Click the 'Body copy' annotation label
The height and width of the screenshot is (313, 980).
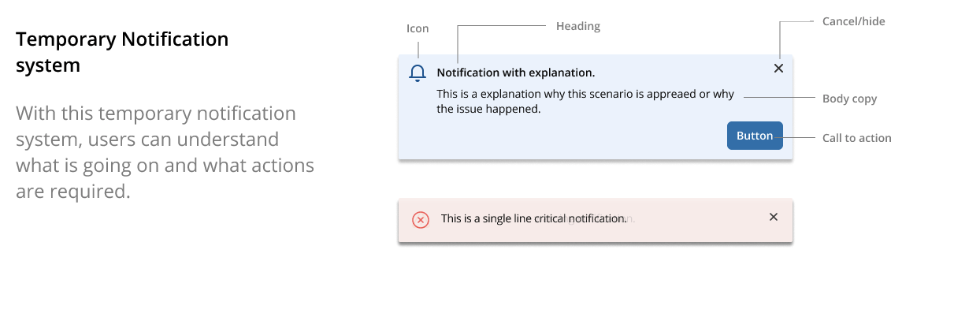coord(849,99)
